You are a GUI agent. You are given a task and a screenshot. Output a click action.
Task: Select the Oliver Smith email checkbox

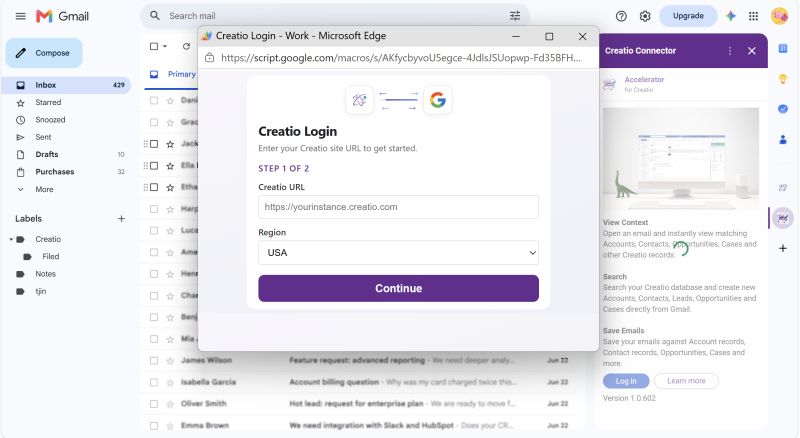pyautogui.click(x=154, y=404)
